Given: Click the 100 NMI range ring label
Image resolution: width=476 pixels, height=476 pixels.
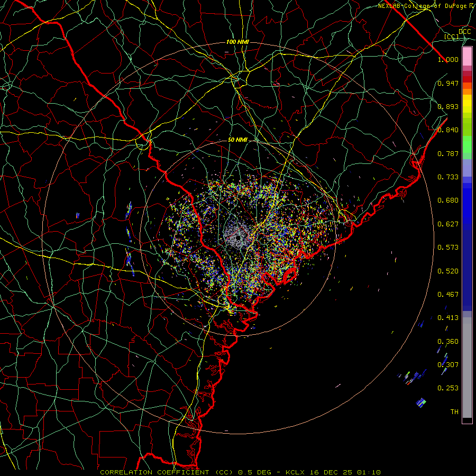Looking at the screenshot, I should click(x=237, y=42).
